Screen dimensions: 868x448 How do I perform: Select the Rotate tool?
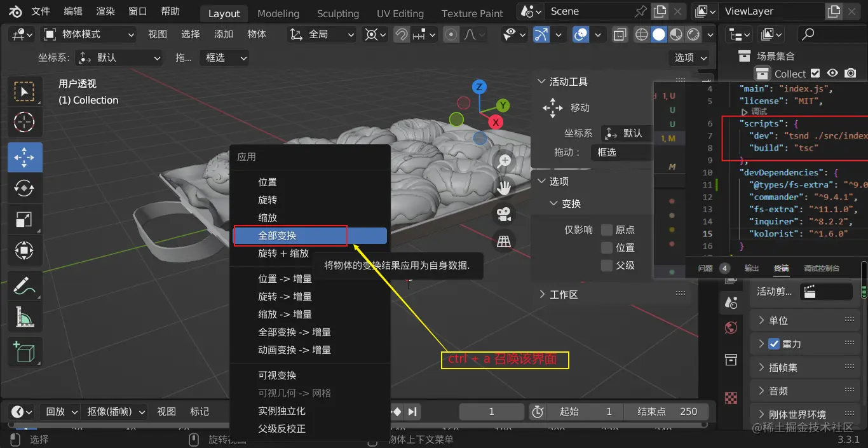25,187
